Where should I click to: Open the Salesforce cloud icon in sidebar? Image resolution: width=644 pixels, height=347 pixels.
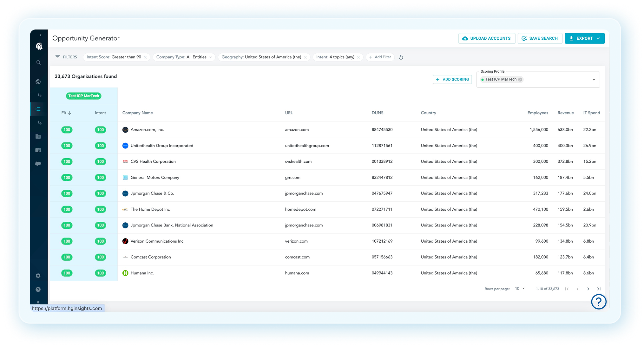(x=38, y=164)
